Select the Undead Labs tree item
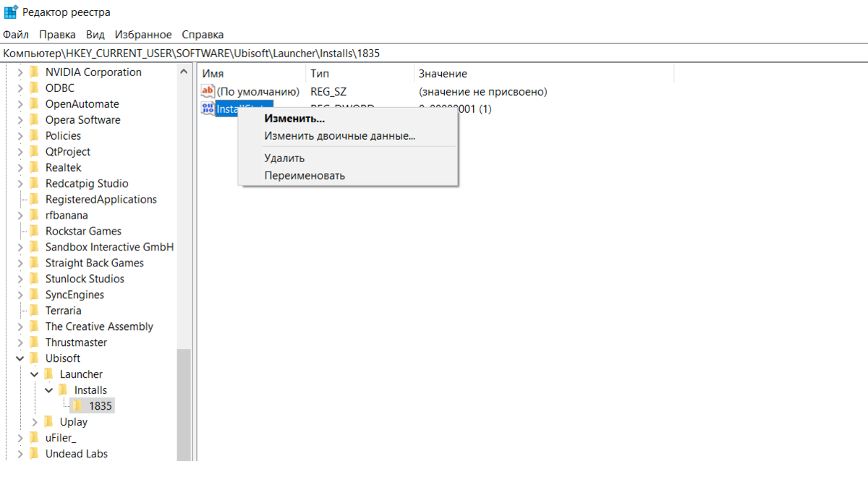The image size is (868, 477). pos(77,454)
